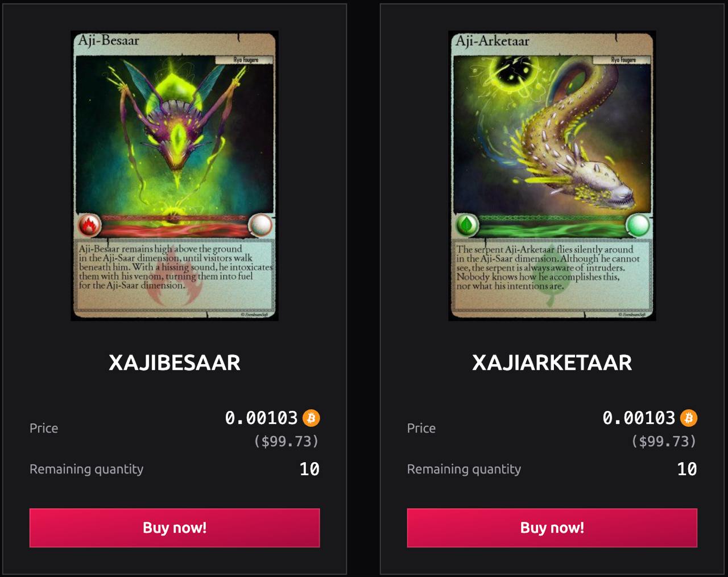
Task: Select the XAJIARKETAAR title
Action: (x=552, y=362)
